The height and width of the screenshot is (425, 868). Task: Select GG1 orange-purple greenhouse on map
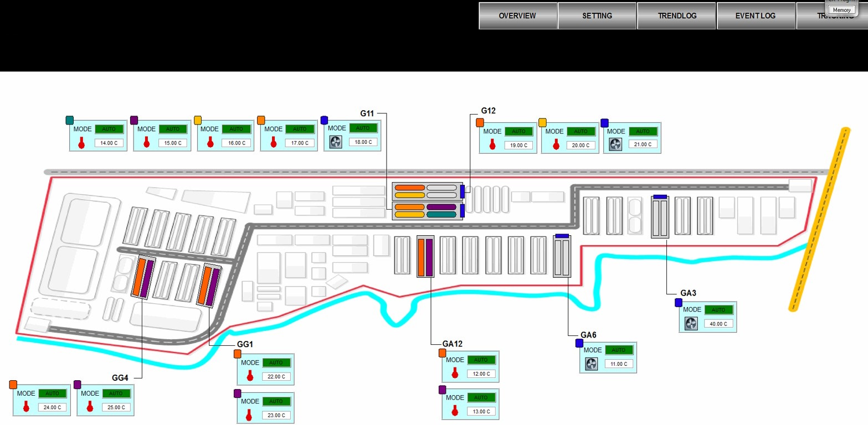click(x=209, y=286)
